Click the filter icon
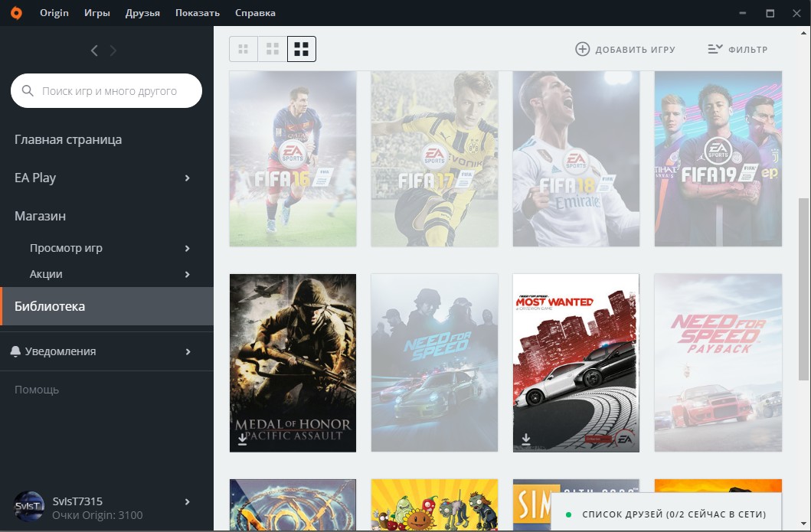811x532 pixels. (715, 49)
